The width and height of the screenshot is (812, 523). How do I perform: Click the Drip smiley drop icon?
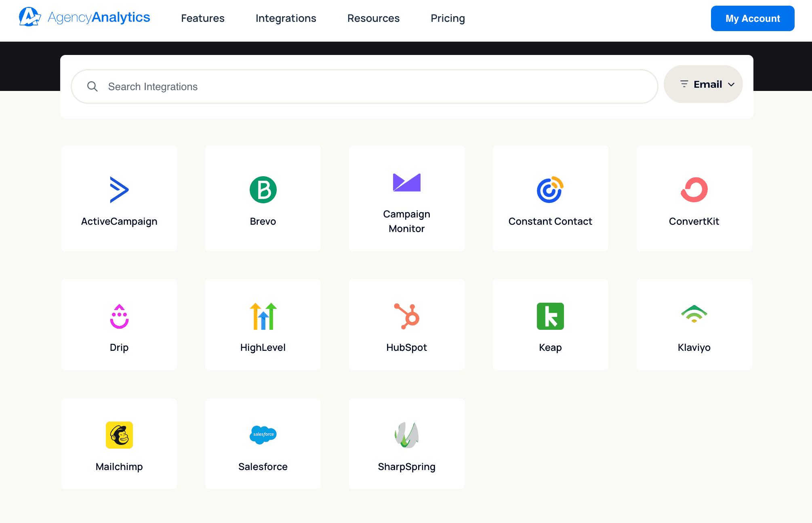tap(119, 316)
